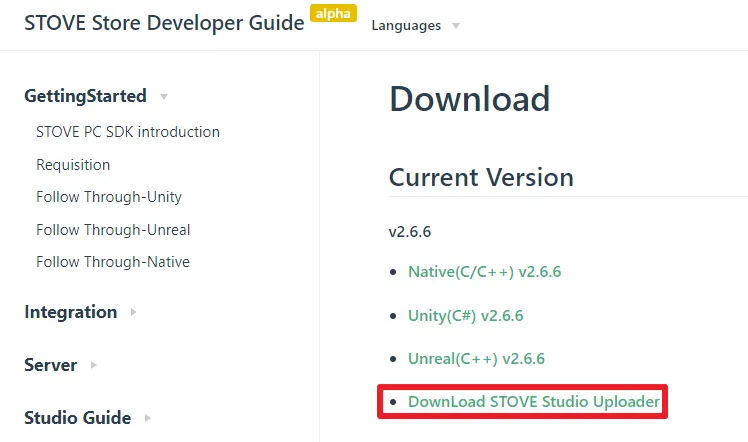Select the v2.6.6 version text
748x442 pixels.
tap(410, 232)
